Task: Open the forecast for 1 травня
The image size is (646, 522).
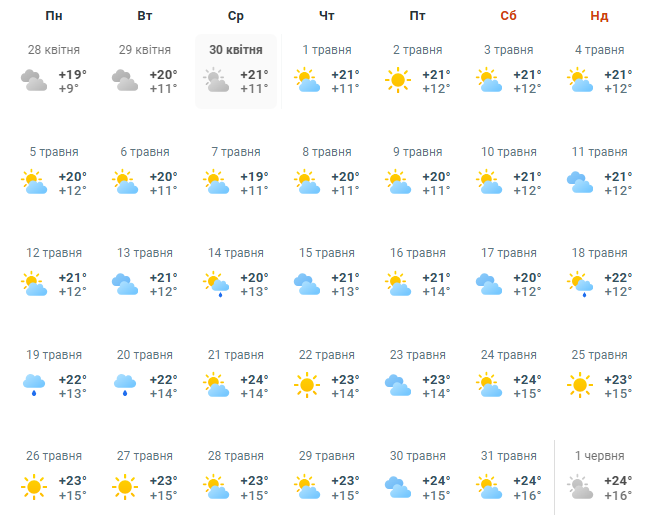Action: tap(327, 71)
